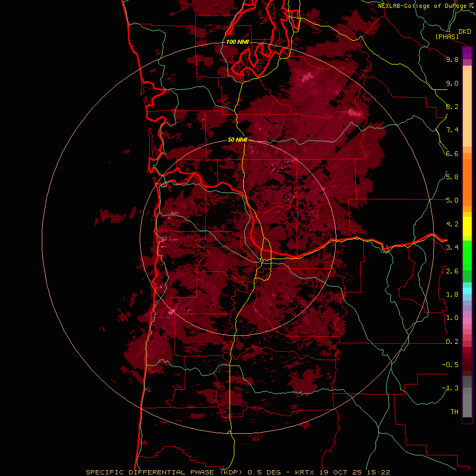Select the yellow band of the color scale
The height and width of the screenshot is (476, 476).
[x=467, y=226]
